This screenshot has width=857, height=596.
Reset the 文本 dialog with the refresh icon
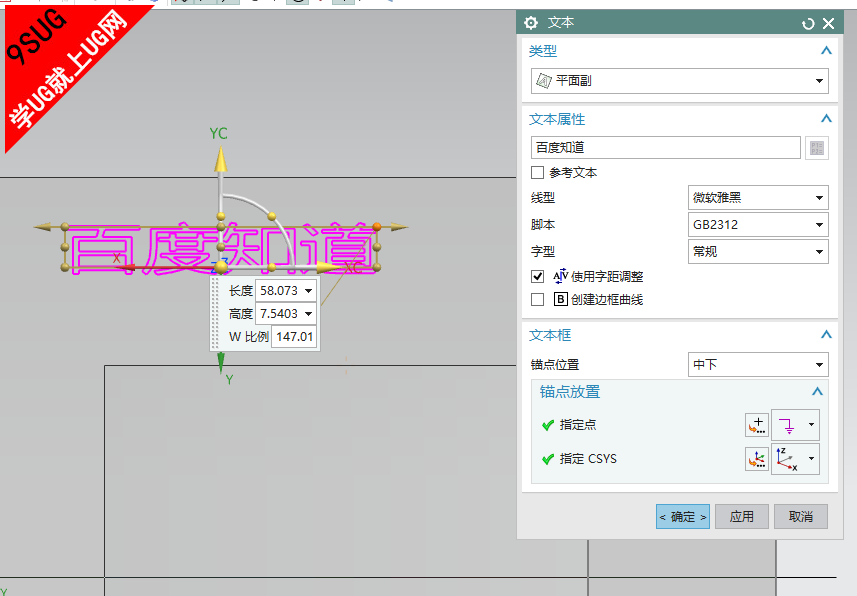click(808, 24)
